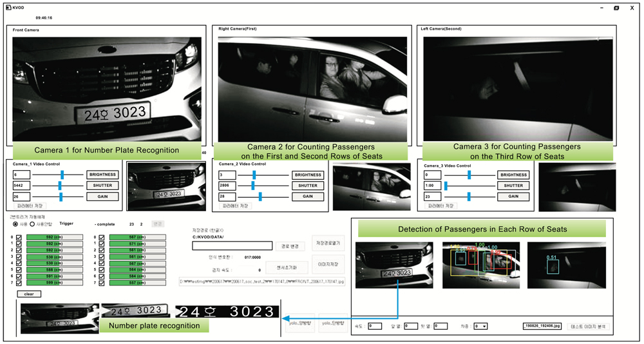This screenshot has width=644, height=344.
Task: Click Camera_2 SHUTTER button
Action: (x=308, y=186)
